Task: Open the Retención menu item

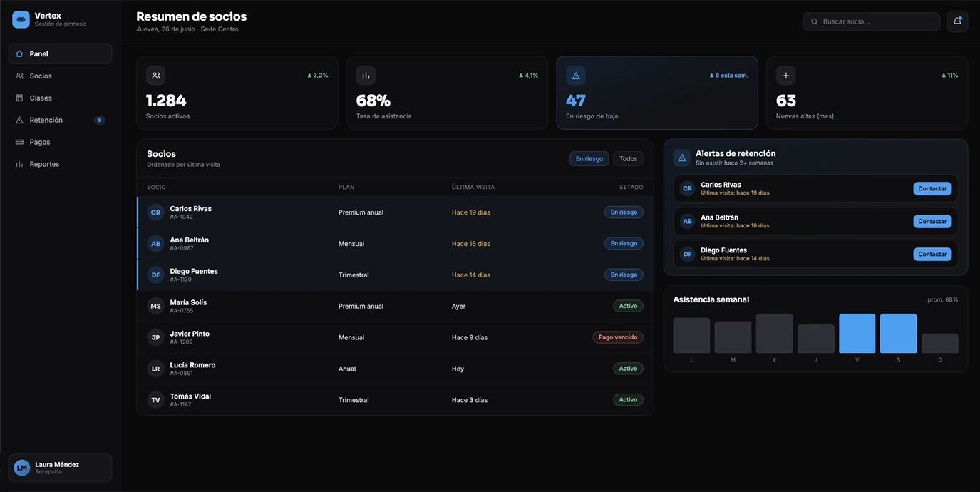Action: pyautogui.click(x=60, y=120)
